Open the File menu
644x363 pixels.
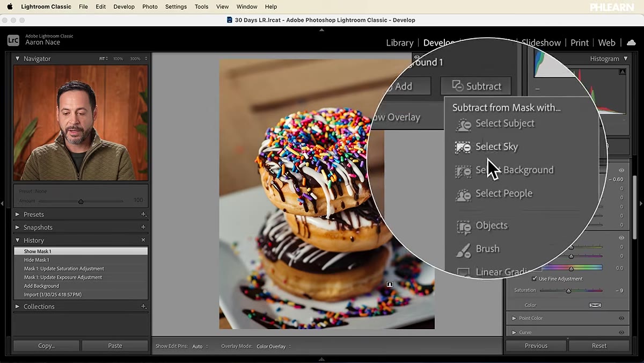83,6
